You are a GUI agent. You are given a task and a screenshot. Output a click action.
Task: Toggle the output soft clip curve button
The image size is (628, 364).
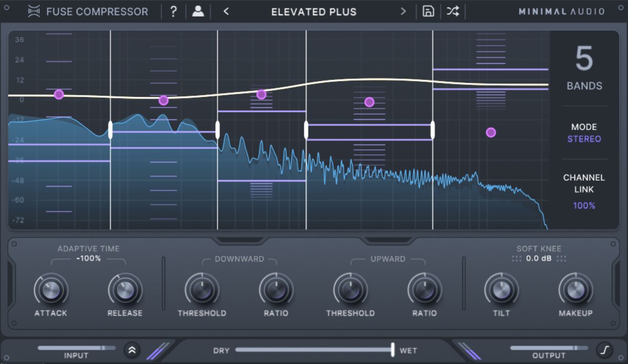[604, 349]
